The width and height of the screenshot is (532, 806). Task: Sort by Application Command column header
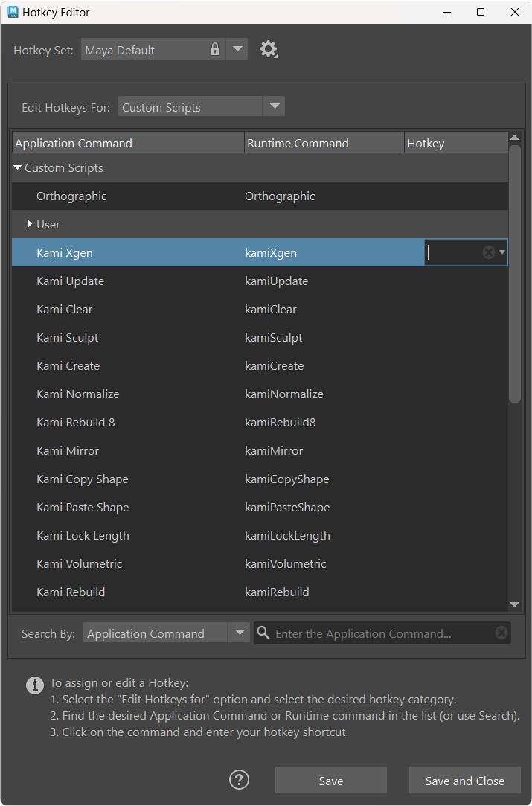click(x=128, y=142)
